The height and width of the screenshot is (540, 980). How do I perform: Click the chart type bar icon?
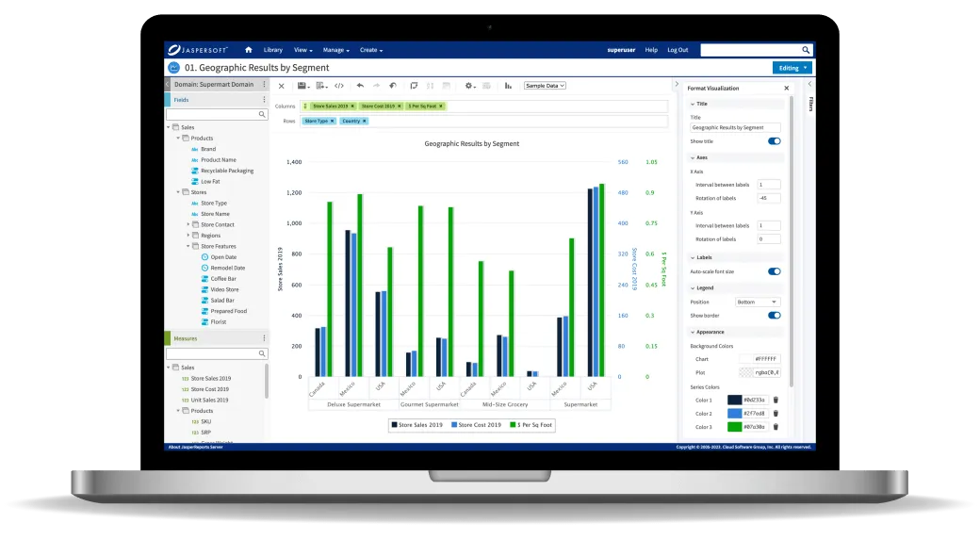(x=508, y=86)
